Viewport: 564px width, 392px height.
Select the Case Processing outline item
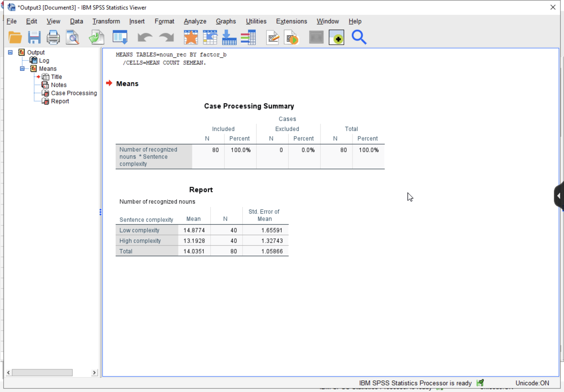point(74,93)
